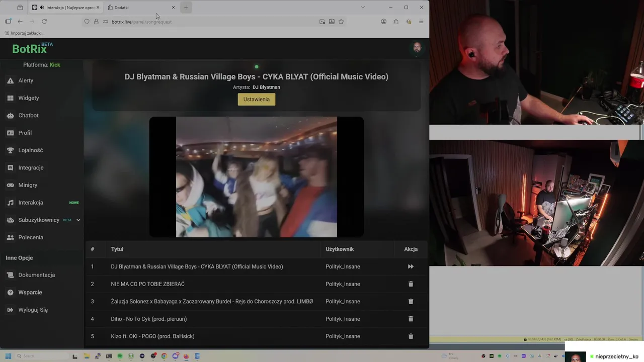Open the list all tabs dropdown
This screenshot has width=644, height=362.
point(363,8)
